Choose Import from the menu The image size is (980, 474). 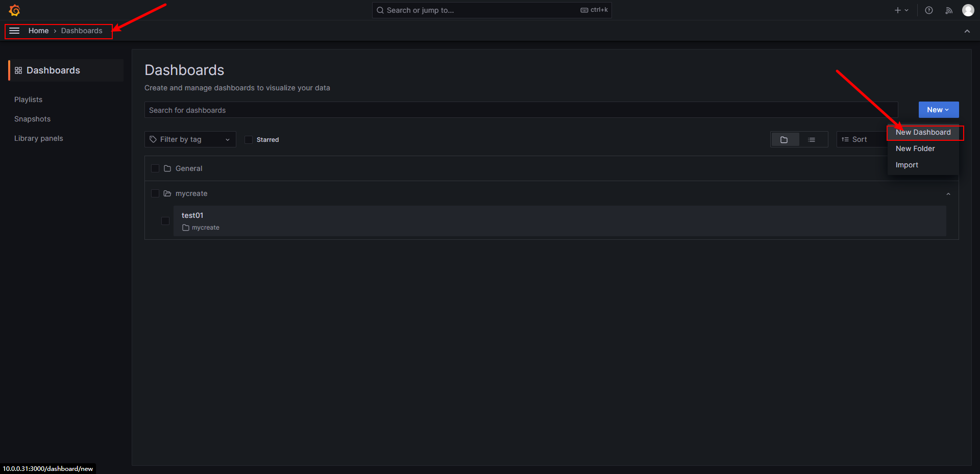coord(923,165)
